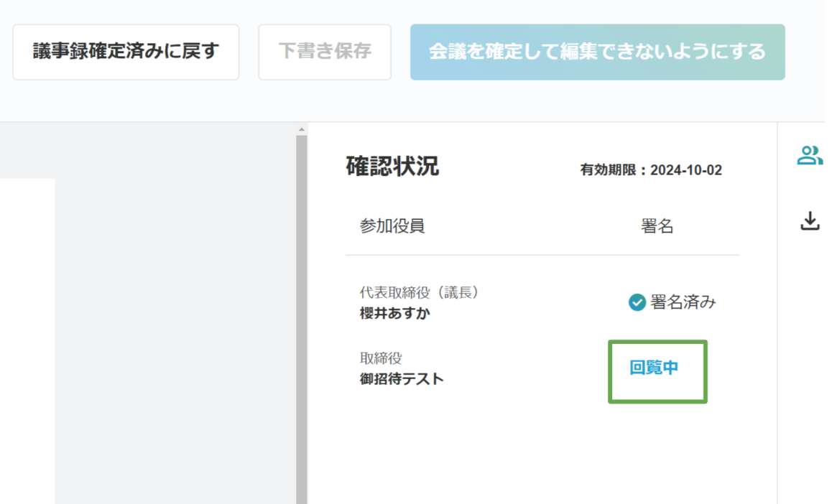Image resolution: width=832 pixels, height=504 pixels.
Task: Select officer name 櫻井あすか
Action: click(394, 313)
